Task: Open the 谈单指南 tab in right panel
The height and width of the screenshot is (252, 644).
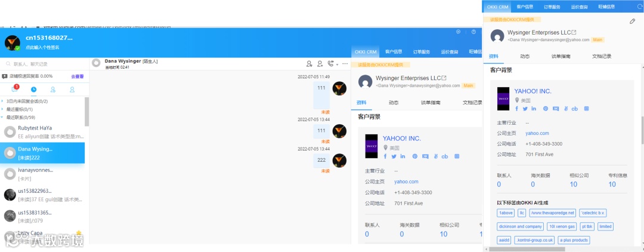Action: [x=561, y=56]
